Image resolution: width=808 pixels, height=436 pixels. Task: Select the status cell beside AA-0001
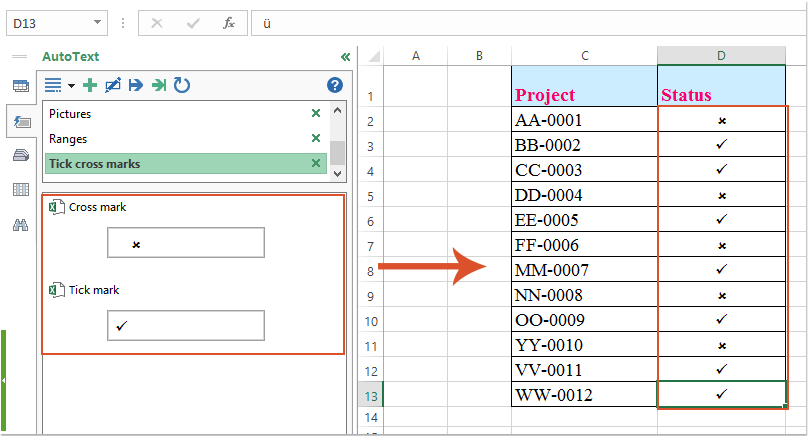pos(721,120)
